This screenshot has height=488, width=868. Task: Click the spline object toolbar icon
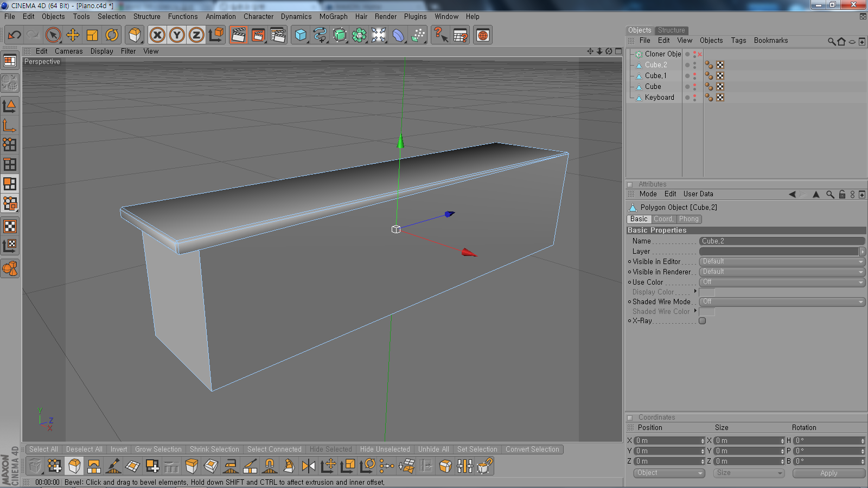click(x=320, y=35)
